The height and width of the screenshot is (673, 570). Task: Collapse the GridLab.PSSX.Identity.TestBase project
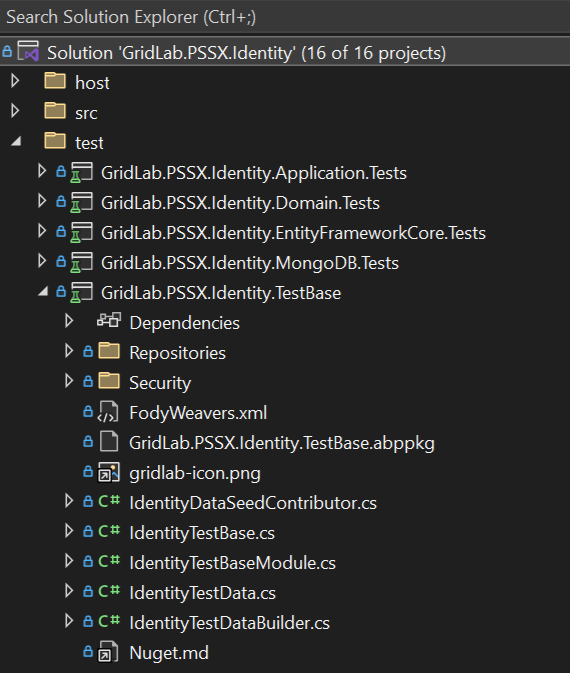[x=43, y=291]
